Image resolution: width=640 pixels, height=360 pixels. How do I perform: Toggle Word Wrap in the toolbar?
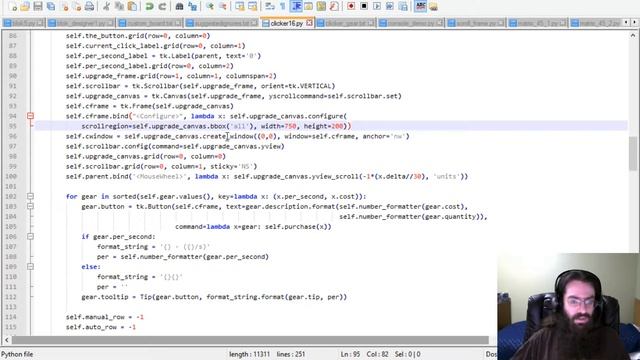coord(270,6)
